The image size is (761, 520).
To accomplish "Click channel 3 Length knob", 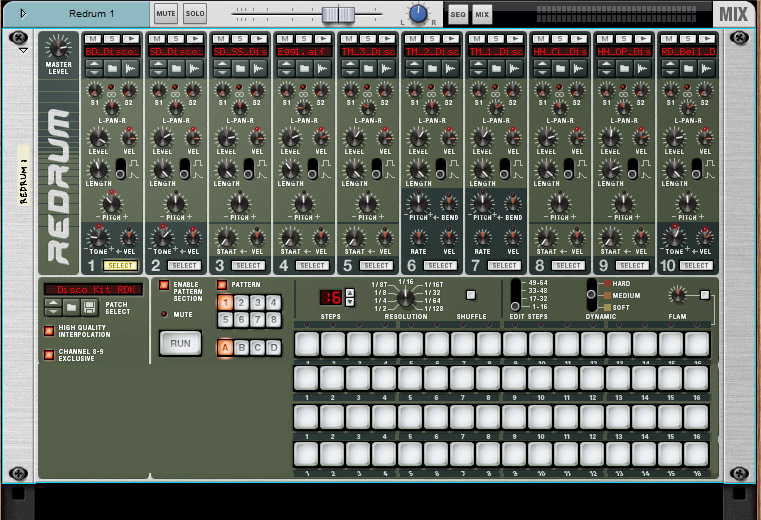I will [x=226, y=170].
